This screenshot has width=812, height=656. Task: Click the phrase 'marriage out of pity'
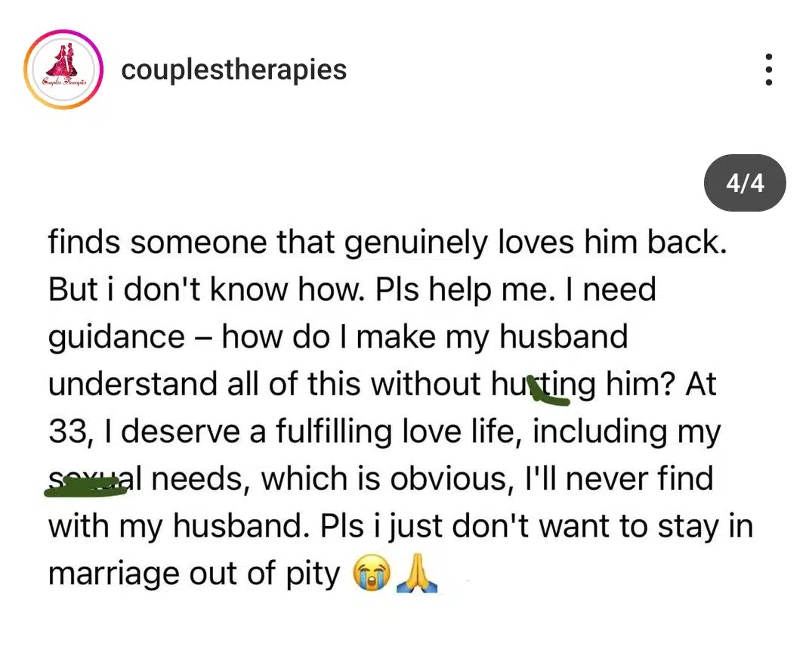[194, 574]
